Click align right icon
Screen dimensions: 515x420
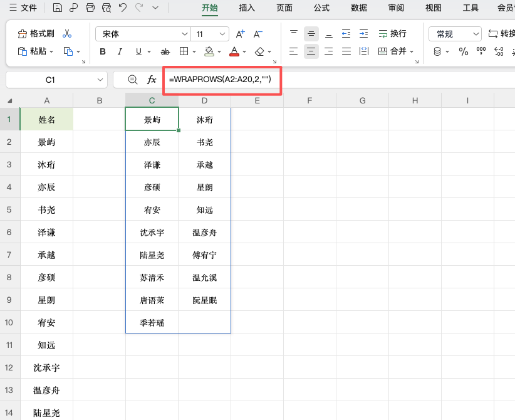pyautogui.click(x=329, y=51)
